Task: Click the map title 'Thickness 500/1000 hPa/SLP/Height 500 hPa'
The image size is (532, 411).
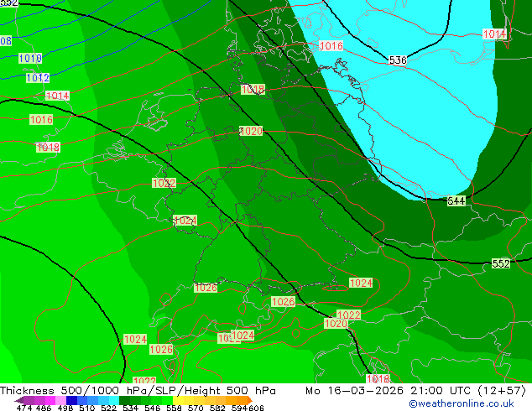Action: (138, 391)
